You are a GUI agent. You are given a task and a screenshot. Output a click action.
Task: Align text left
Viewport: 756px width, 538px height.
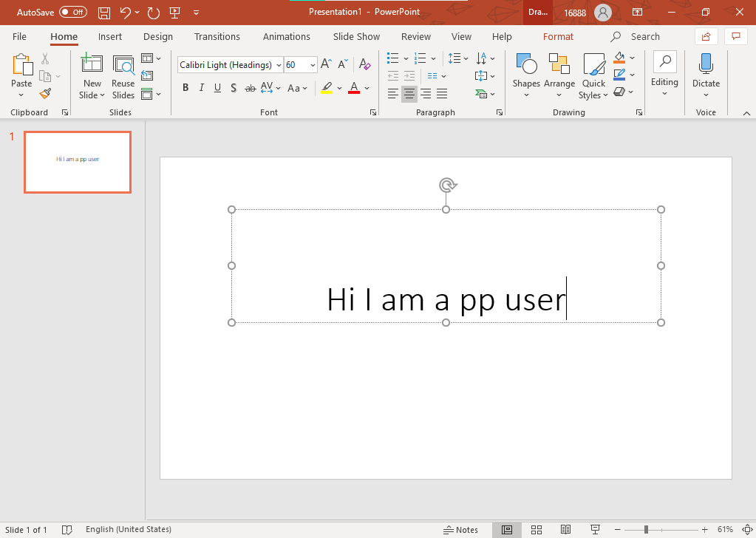[x=393, y=94]
